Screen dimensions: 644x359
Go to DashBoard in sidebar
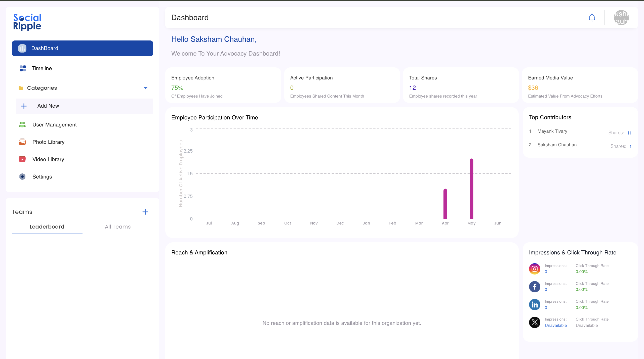(83, 48)
